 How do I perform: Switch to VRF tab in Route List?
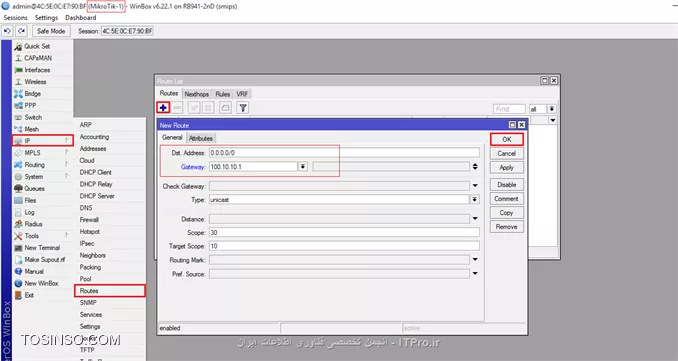242,94
